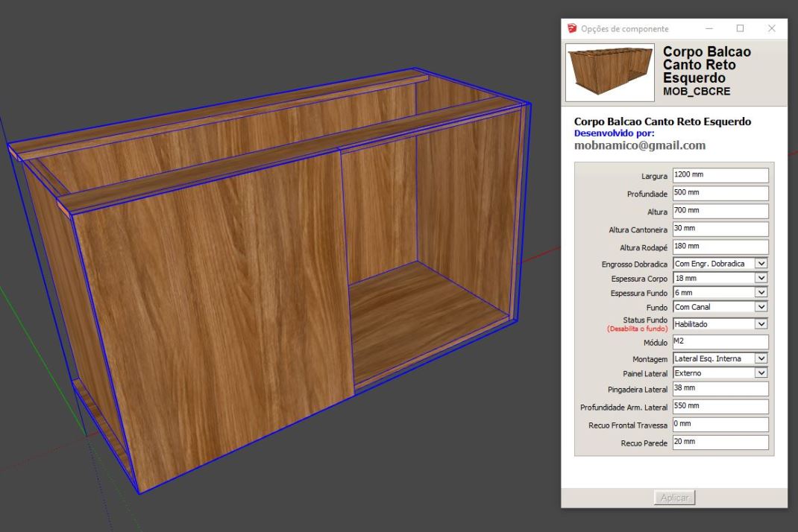Click the SketchUp logo icon in title bar
Viewport: 798px width, 532px height.
pos(572,28)
